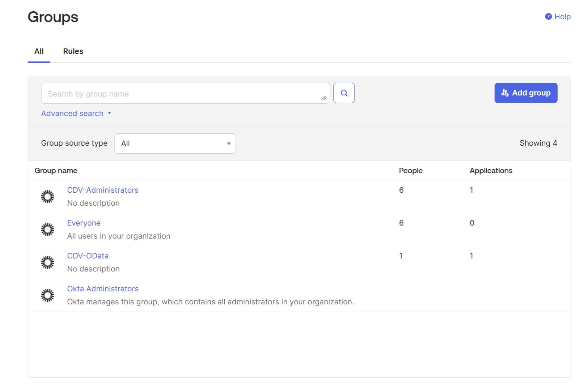
Task: Click the CDV-Administrators group logo icon
Action: [47, 197]
